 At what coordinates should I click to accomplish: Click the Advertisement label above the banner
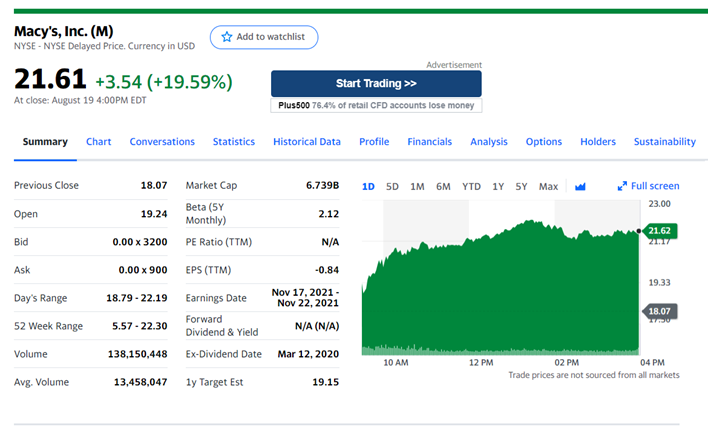[x=454, y=65]
